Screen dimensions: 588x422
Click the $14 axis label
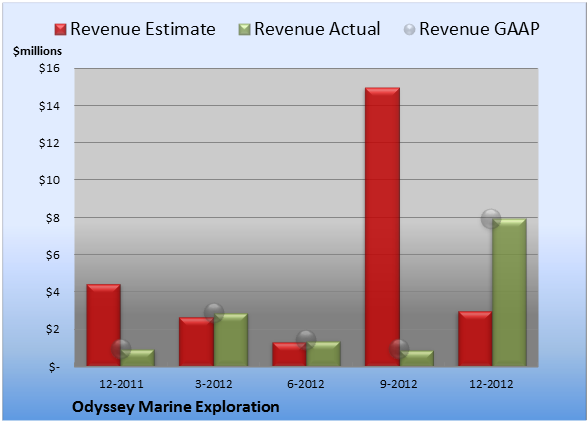pyautogui.click(x=50, y=106)
